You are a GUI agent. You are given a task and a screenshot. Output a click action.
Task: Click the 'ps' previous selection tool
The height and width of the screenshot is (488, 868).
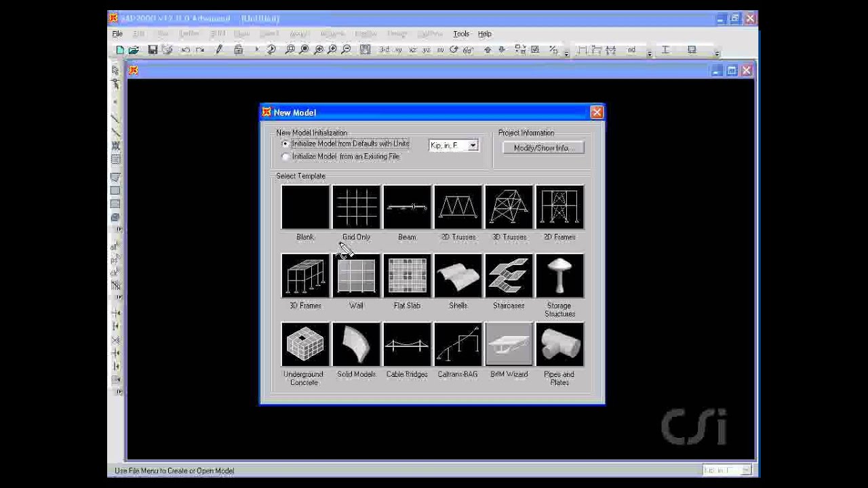(x=115, y=260)
